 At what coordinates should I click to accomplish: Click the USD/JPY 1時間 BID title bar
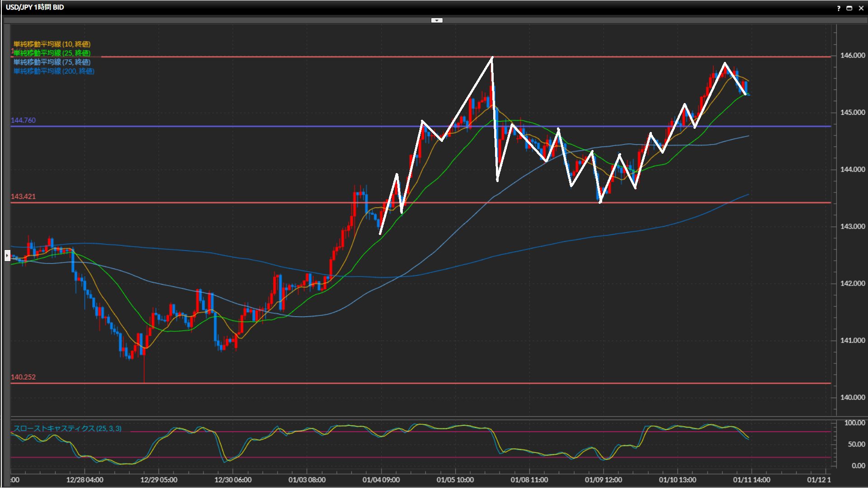(x=35, y=7)
